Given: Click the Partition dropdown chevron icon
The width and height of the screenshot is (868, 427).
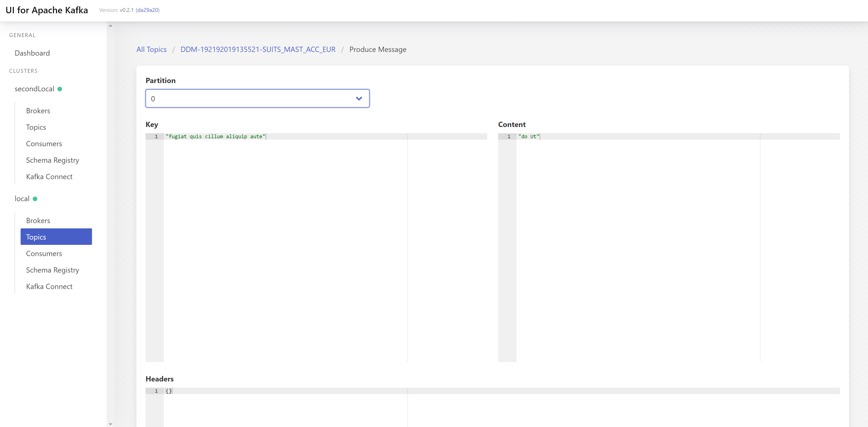Looking at the screenshot, I should pos(359,98).
